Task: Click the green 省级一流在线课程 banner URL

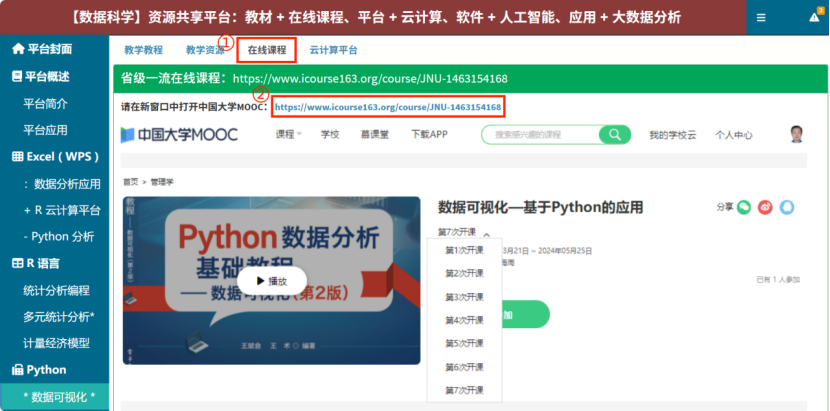Action: click(370, 79)
